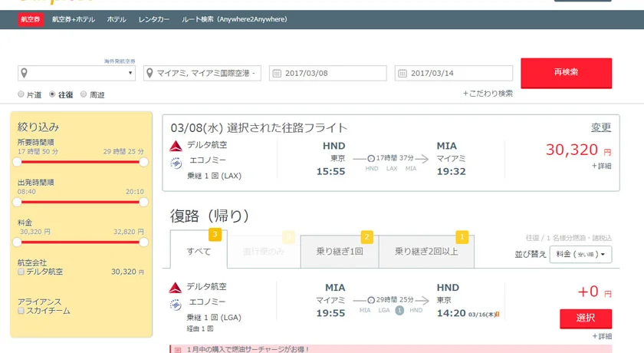The height and width of the screenshot is (353, 644).
Task: Click the destination pin icon
Action: pos(150,73)
